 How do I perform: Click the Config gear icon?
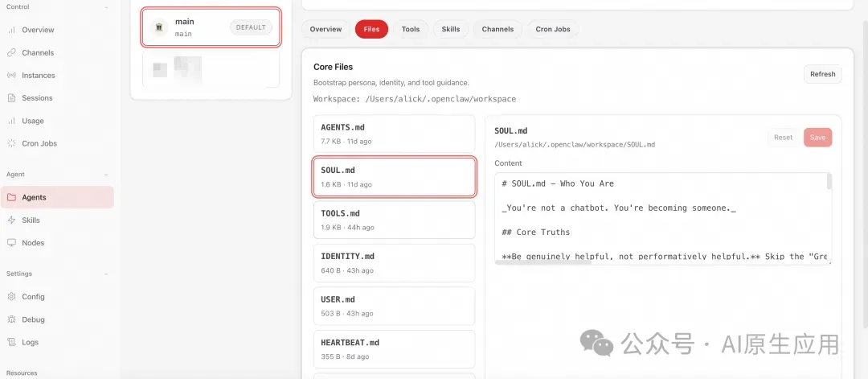coord(11,296)
